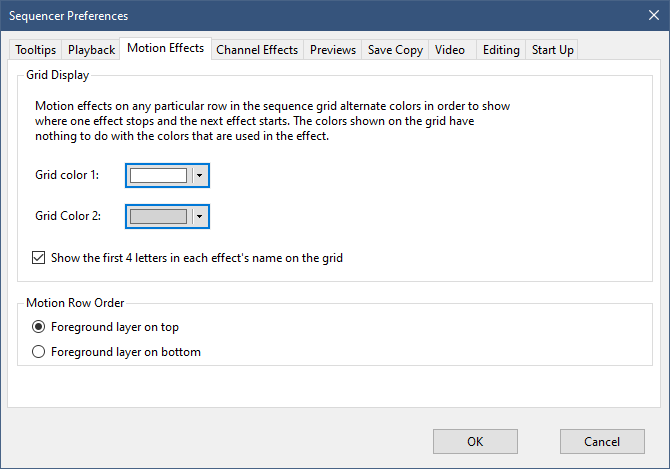
Task: Click the Motion Row Order group heading
Action: [75, 302]
